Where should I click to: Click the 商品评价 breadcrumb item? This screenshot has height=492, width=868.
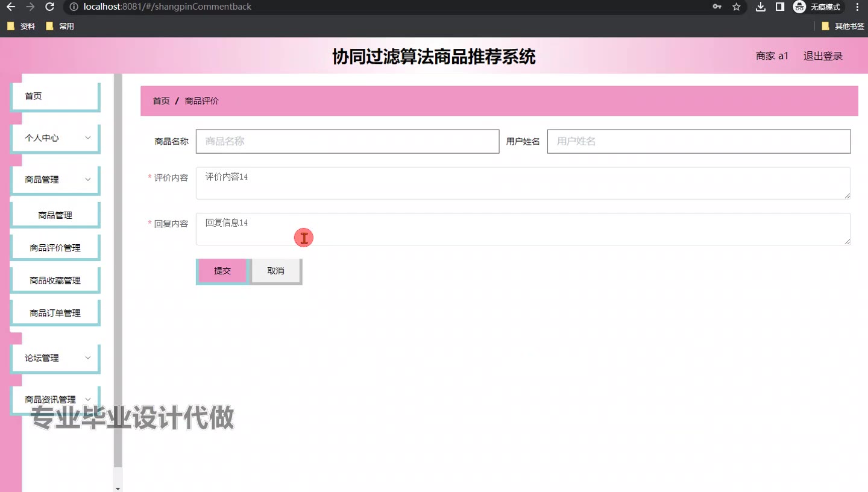click(201, 101)
